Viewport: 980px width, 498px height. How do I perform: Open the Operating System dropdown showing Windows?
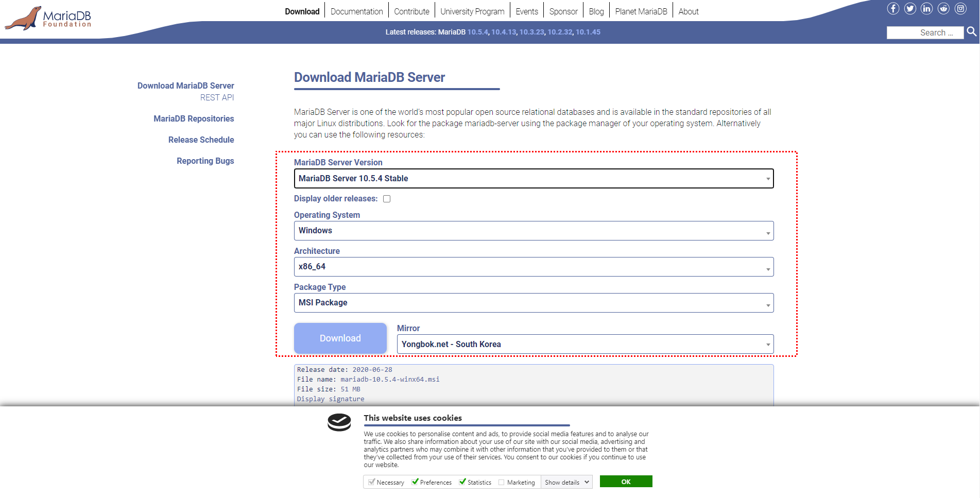534,231
